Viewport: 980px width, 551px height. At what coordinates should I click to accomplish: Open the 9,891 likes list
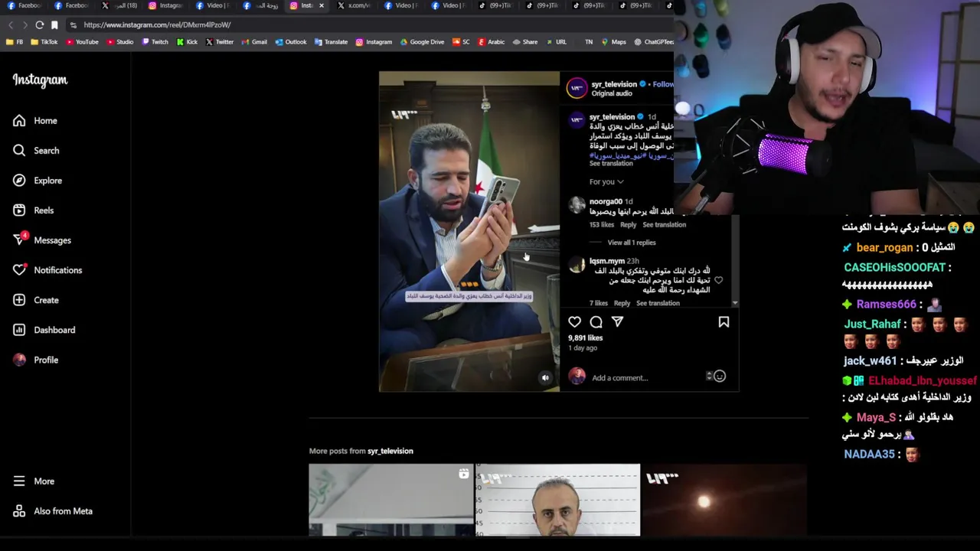(585, 337)
